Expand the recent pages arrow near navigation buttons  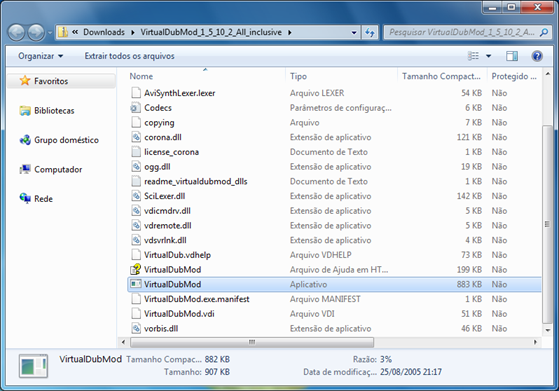[x=50, y=33]
